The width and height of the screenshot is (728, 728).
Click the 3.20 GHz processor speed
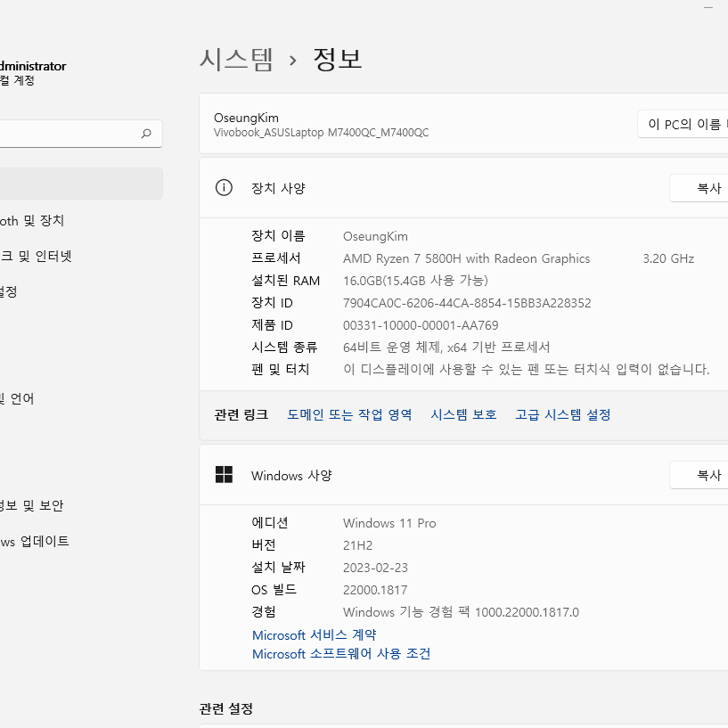(668, 258)
